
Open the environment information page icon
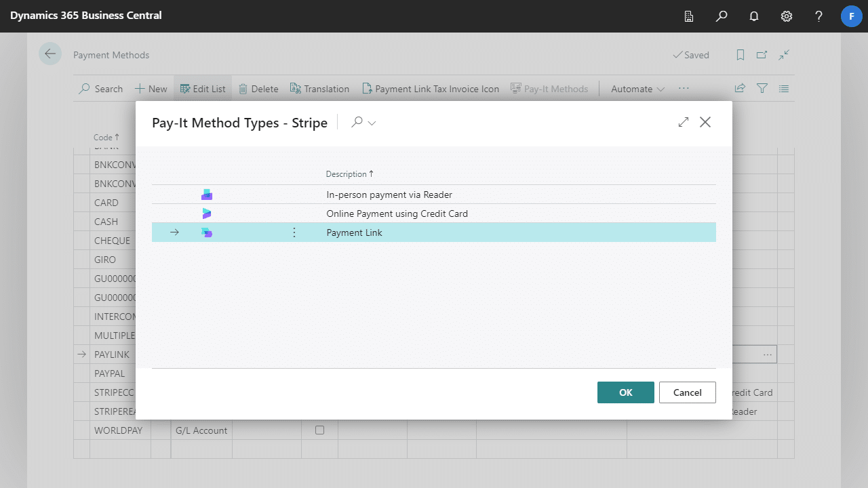[689, 16]
